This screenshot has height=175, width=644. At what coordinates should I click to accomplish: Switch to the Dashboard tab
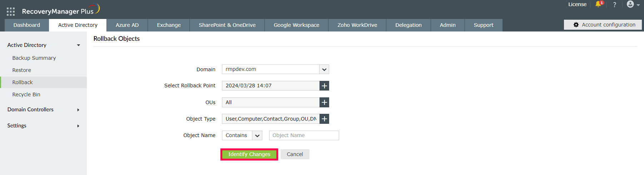pos(27,25)
